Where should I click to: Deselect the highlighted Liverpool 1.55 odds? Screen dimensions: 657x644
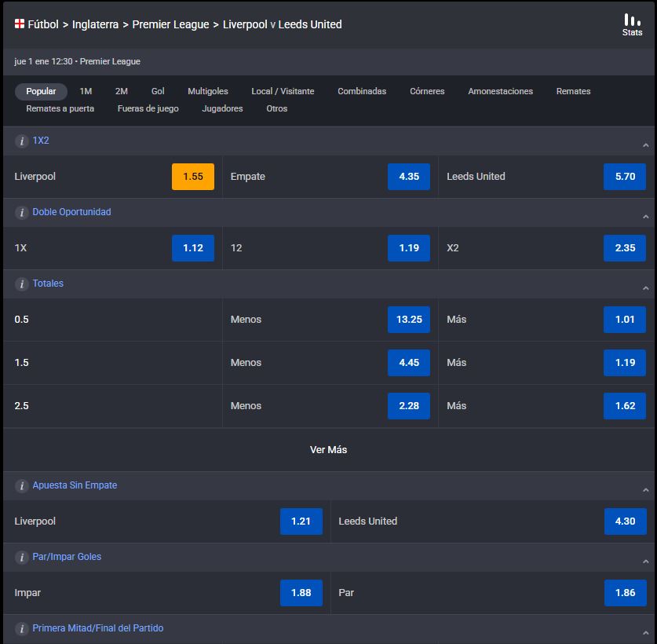[x=192, y=177]
